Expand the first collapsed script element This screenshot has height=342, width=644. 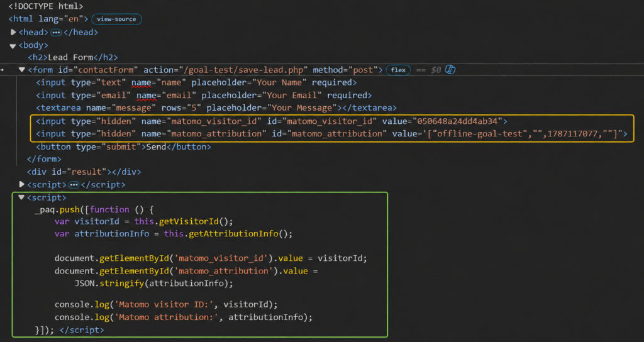(22, 184)
